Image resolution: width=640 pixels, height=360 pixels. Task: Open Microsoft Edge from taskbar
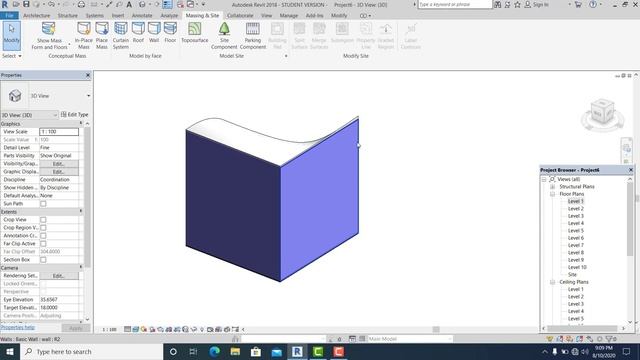(214, 351)
